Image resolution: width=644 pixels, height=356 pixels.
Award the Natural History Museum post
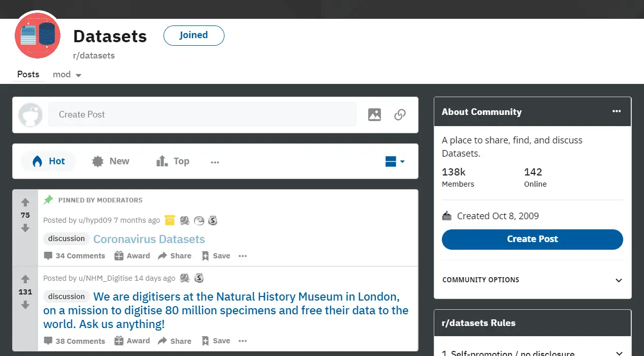point(132,341)
